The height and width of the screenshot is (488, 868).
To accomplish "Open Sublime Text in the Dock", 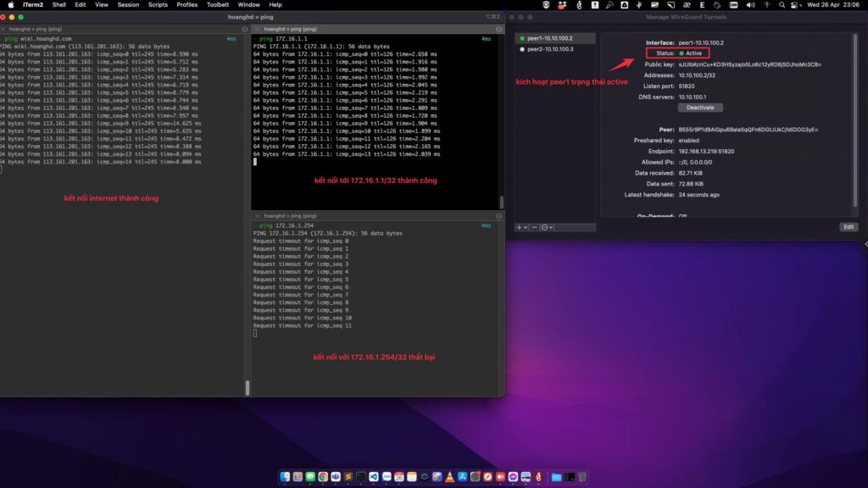I will click(x=348, y=477).
